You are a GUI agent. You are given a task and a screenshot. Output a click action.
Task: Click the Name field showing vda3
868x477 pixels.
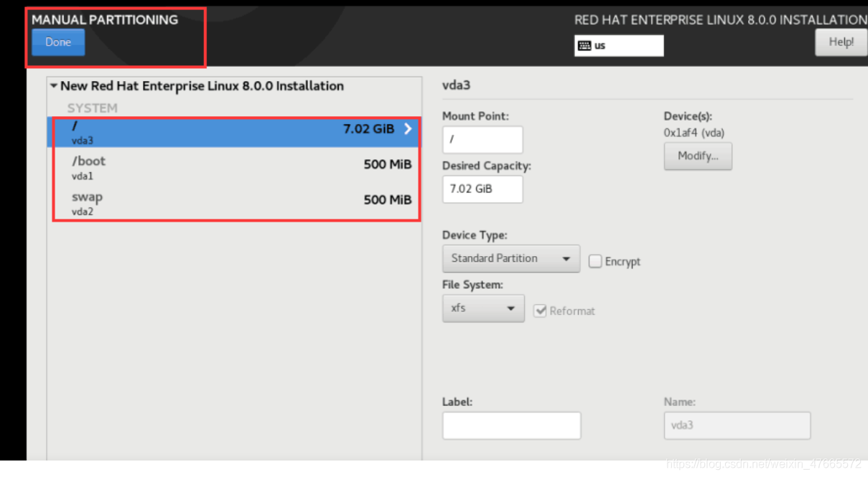(x=737, y=425)
